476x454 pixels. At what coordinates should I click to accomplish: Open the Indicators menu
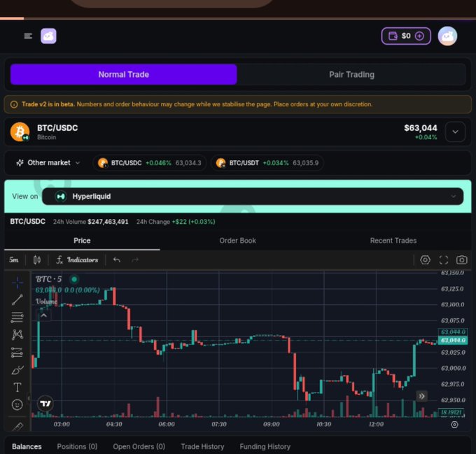point(78,260)
